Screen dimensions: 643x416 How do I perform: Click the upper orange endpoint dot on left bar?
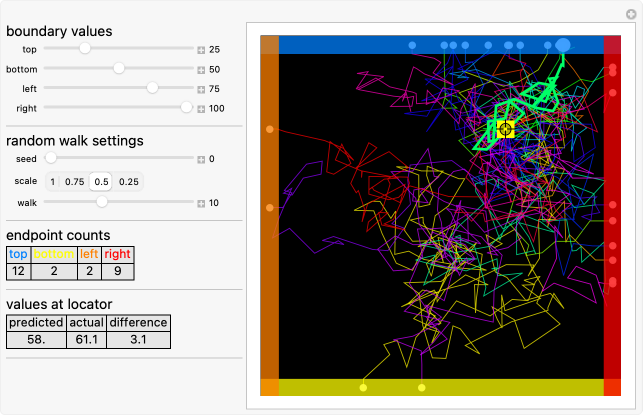click(269, 129)
